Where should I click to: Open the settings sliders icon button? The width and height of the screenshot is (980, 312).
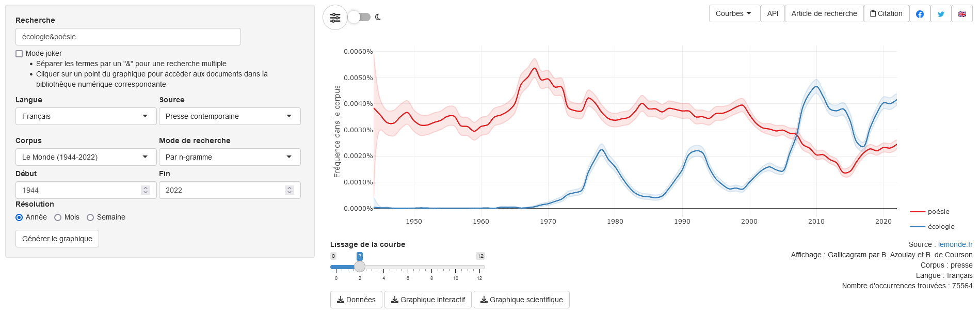[335, 18]
